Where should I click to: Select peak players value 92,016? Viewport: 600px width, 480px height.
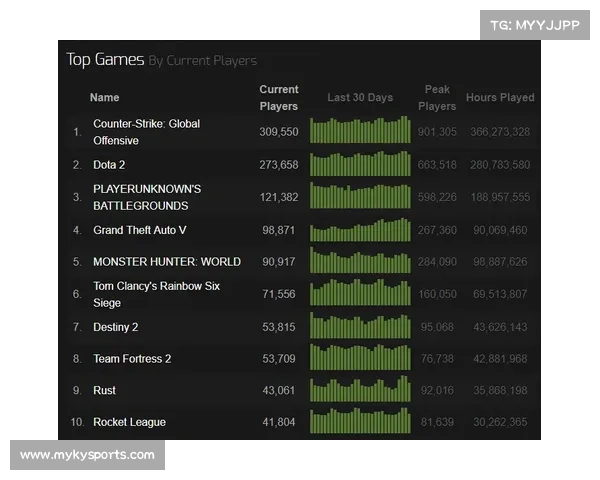pyautogui.click(x=437, y=390)
